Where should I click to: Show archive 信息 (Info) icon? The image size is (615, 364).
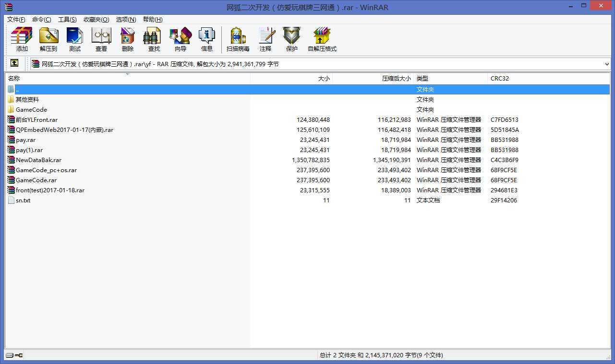click(207, 39)
